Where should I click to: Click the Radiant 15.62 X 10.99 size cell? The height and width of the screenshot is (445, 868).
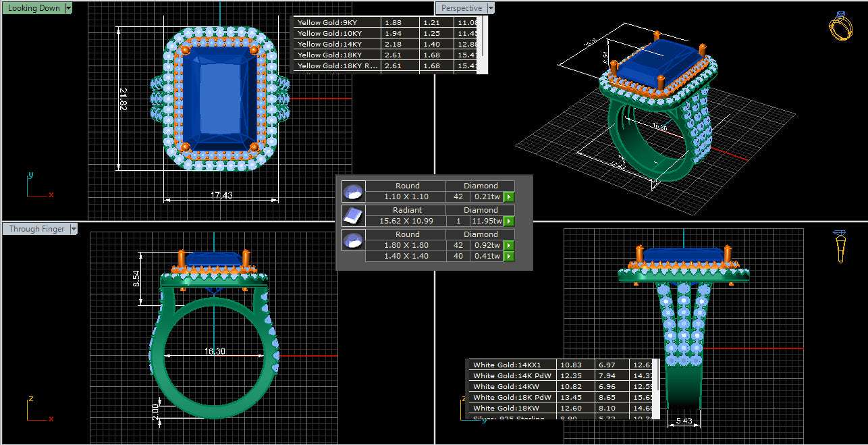(405, 221)
